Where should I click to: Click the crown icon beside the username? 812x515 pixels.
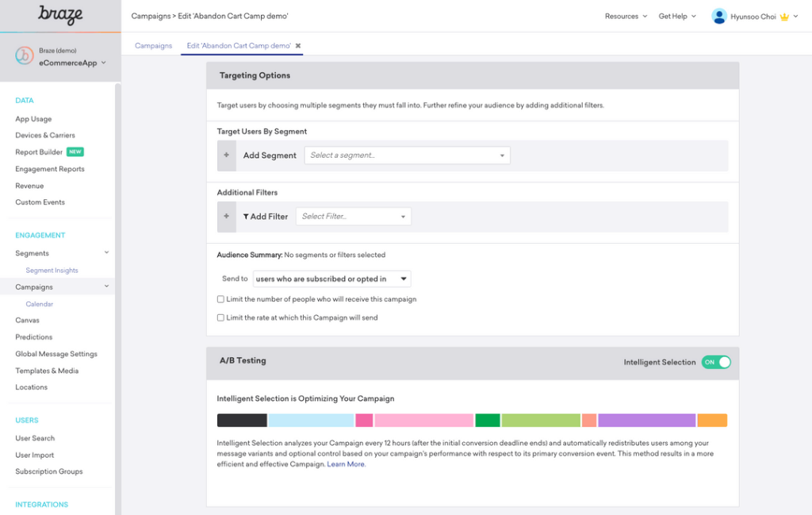pos(784,17)
